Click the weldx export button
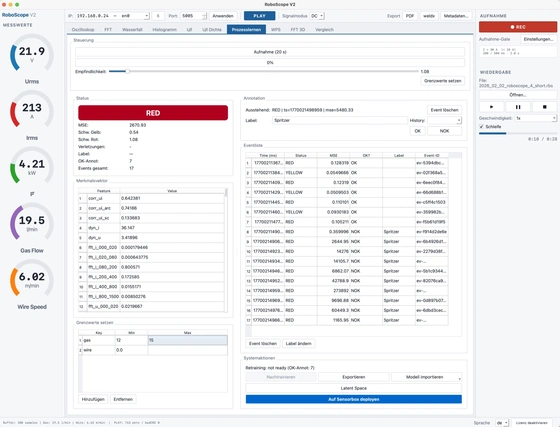This screenshot has width=560, height=427. (429, 16)
